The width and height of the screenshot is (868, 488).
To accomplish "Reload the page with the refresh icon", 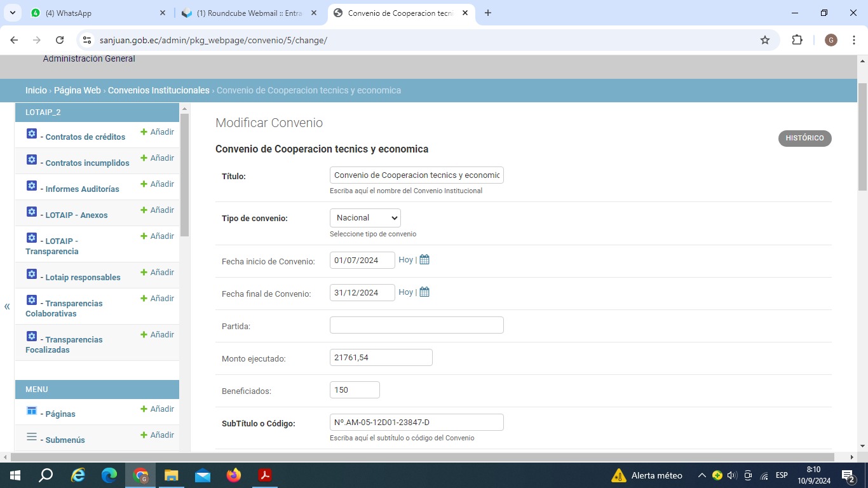I will 60,40.
